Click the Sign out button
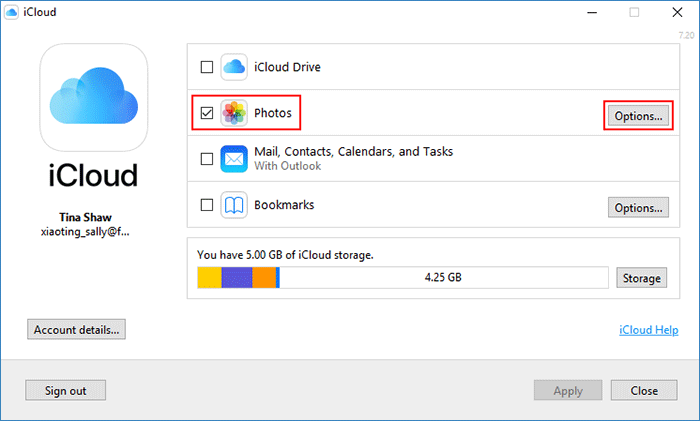Image resolution: width=700 pixels, height=421 pixels. click(x=66, y=391)
